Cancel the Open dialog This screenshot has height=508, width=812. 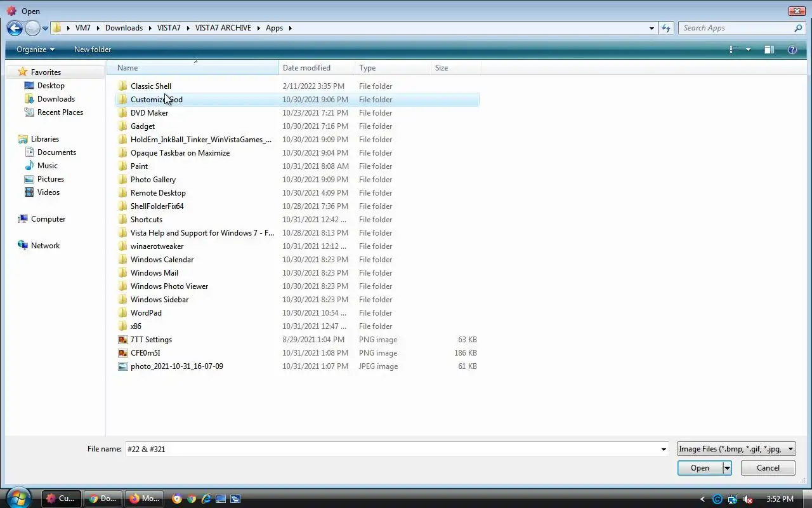click(768, 468)
